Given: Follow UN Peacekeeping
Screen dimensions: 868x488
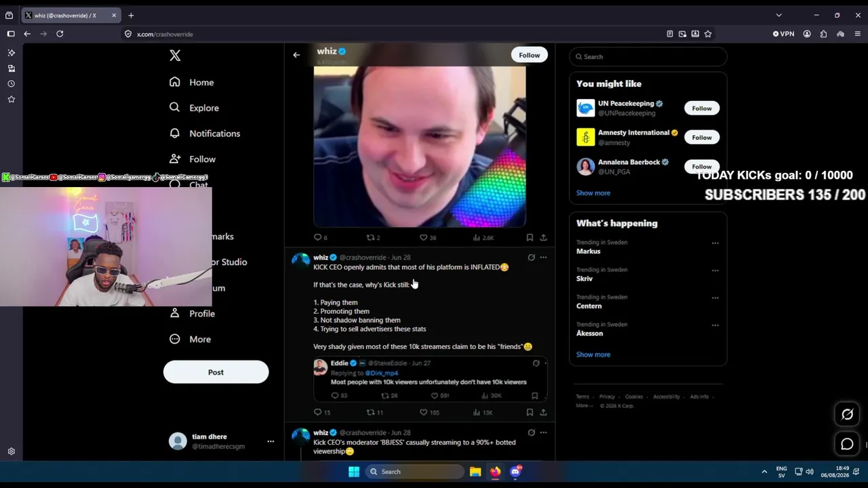Looking at the screenshot, I should tap(702, 108).
